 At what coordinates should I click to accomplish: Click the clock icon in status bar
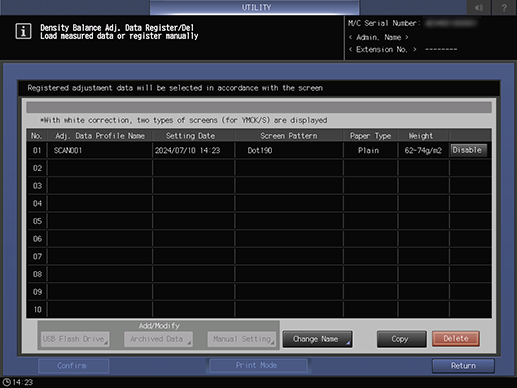[x=6, y=382]
